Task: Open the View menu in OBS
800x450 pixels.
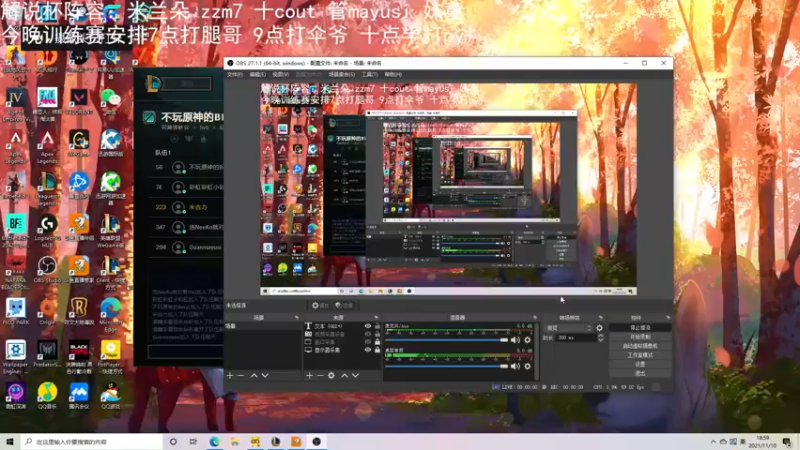Action: click(280, 74)
